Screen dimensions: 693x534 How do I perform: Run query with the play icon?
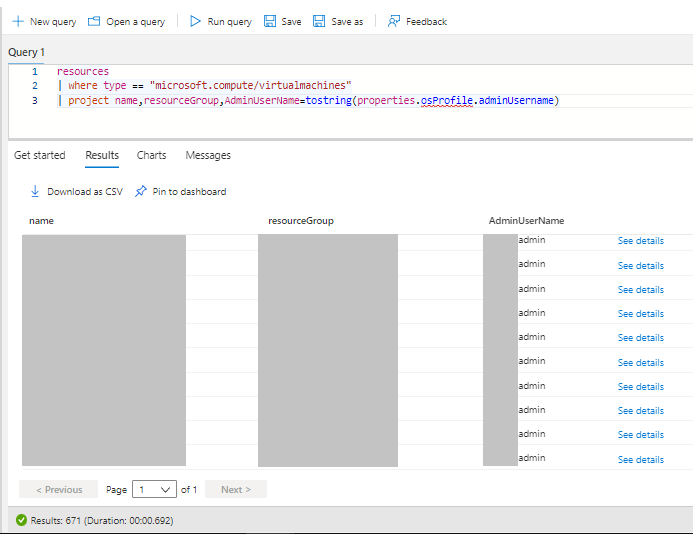tap(195, 21)
